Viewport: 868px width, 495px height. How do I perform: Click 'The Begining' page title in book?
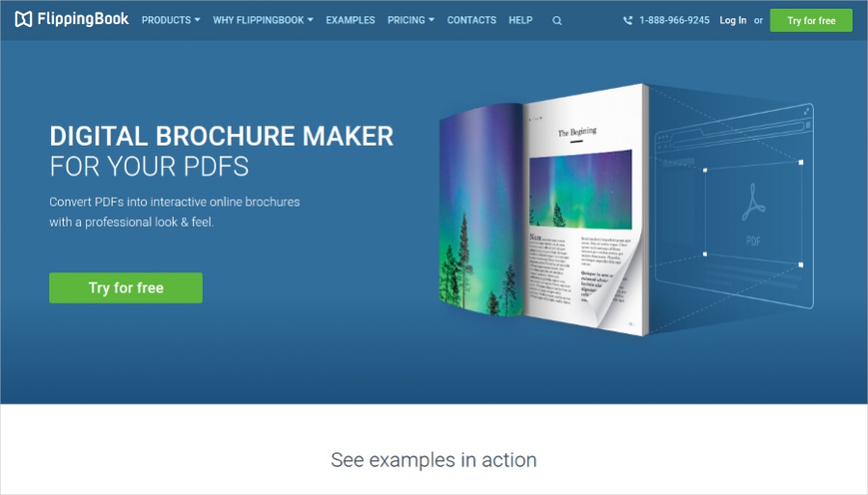(576, 131)
